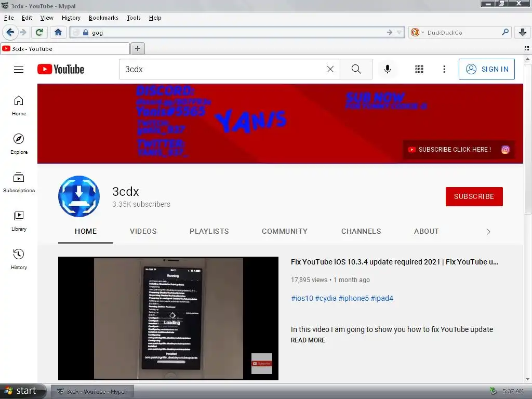This screenshot has width=532, height=399.
Task: Click the page scrollbar down arrow
Action: pos(527,379)
